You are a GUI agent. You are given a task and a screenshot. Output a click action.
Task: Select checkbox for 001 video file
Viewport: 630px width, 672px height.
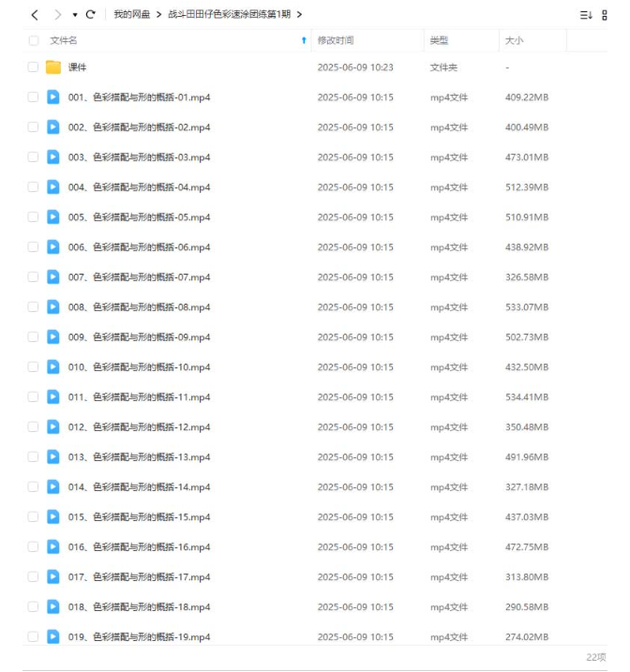click(33, 97)
